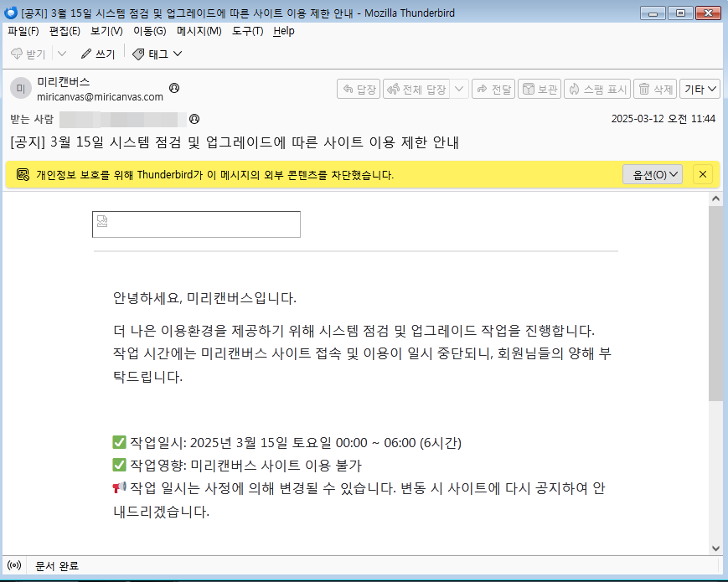The height and width of the screenshot is (582, 728).
Task: Click the 보관 archive button
Action: click(540, 89)
